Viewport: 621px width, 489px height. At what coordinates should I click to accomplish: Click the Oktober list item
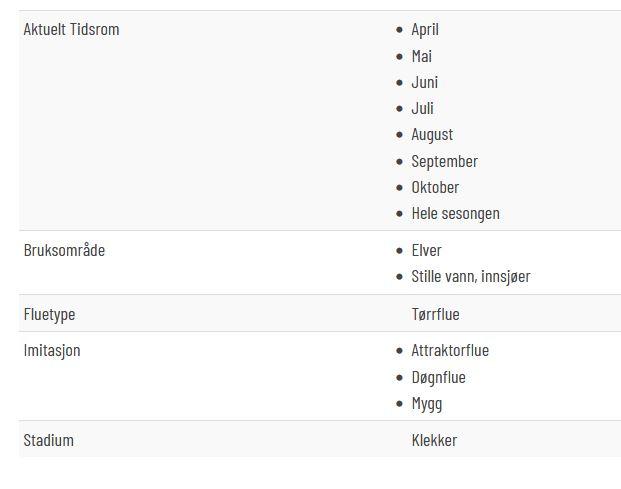(435, 188)
